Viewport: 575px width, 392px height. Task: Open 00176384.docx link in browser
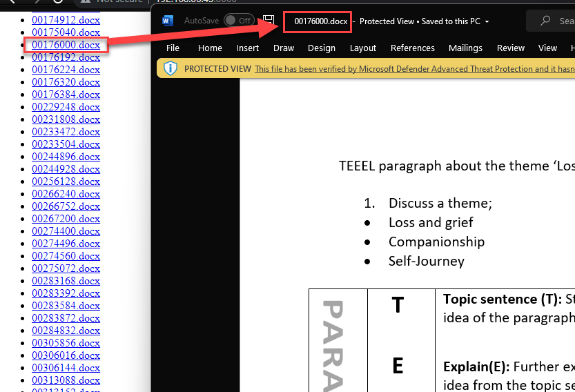point(66,95)
